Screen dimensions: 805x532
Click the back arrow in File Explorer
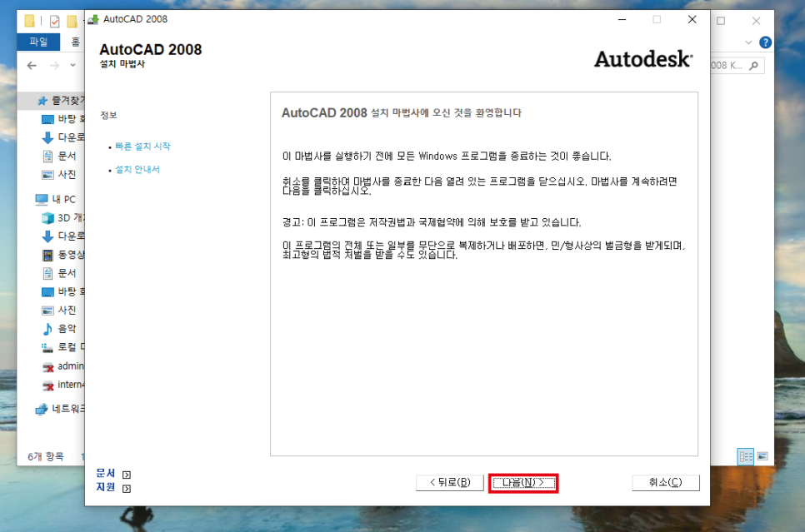click(x=32, y=66)
